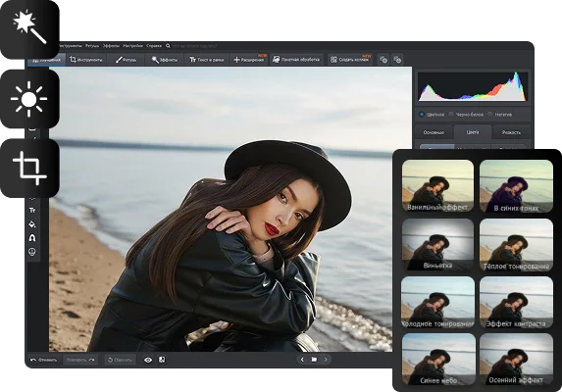Select the horseshoe-shaped tool in left sidebar

[x=32, y=238]
